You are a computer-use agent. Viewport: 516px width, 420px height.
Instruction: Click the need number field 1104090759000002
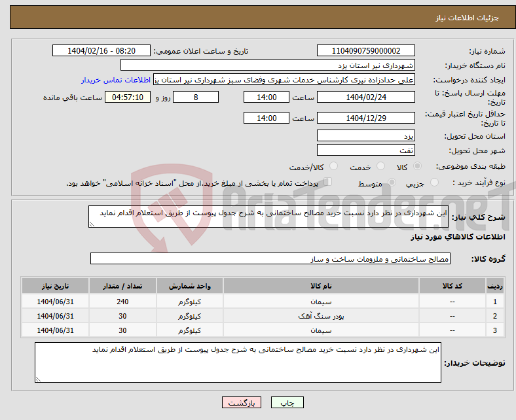tap(366, 51)
